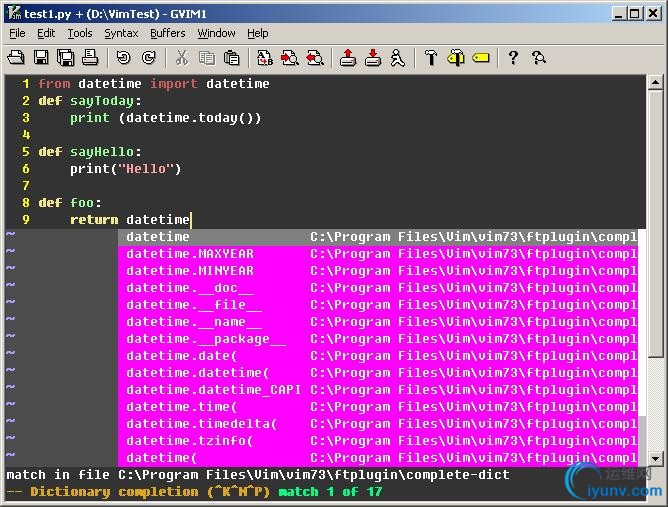The width and height of the screenshot is (668, 507).
Task: Click the Find and Replace icon
Action: (265, 58)
